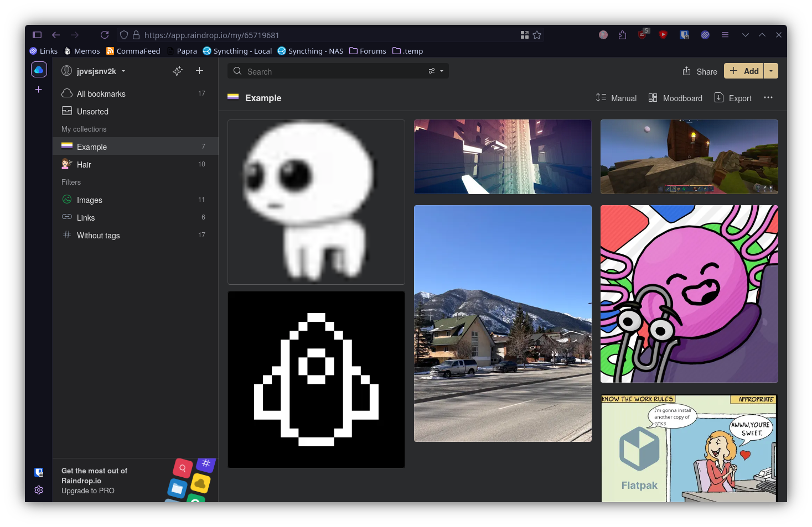Select the Images filter
Screen dimensions: 812x527
point(89,200)
